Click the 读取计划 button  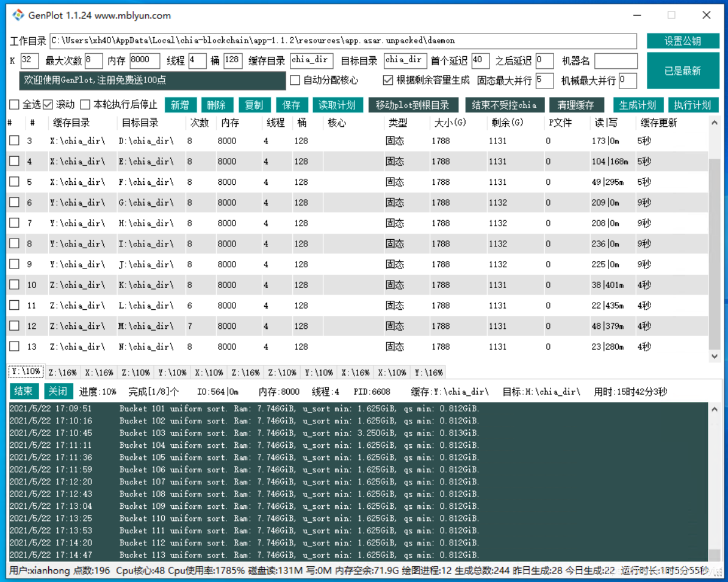(x=337, y=105)
